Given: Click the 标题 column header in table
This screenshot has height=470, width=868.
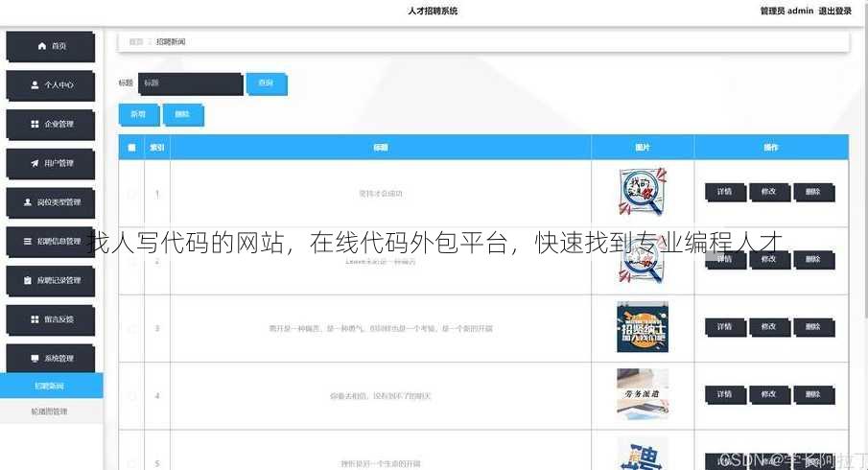Looking at the screenshot, I should point(381,148).
